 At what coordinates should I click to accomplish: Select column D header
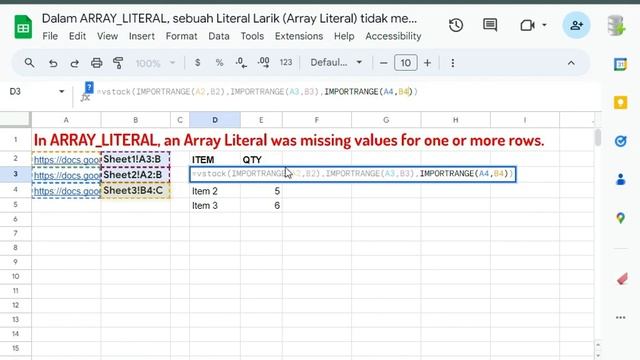tap(215, 120)
